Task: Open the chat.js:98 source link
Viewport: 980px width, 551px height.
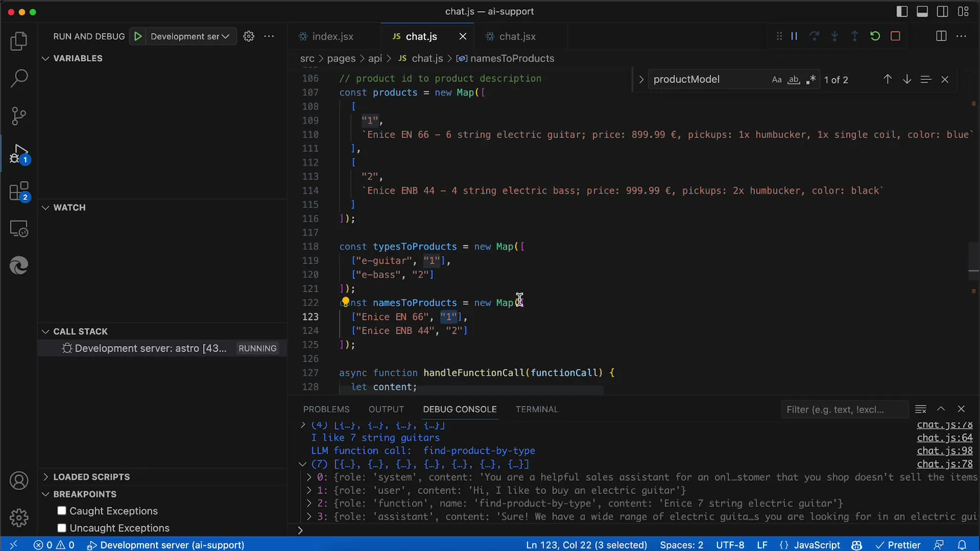Action: 944,451
